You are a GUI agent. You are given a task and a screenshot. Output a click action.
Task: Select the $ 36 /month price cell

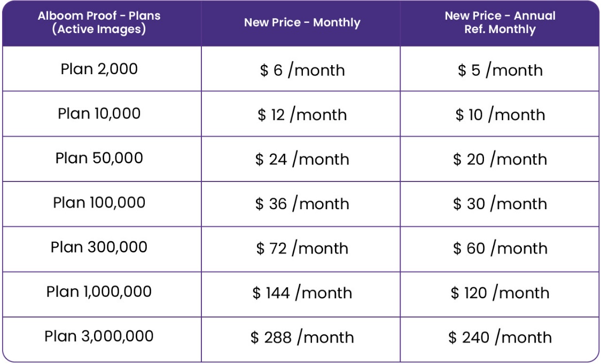302,204
